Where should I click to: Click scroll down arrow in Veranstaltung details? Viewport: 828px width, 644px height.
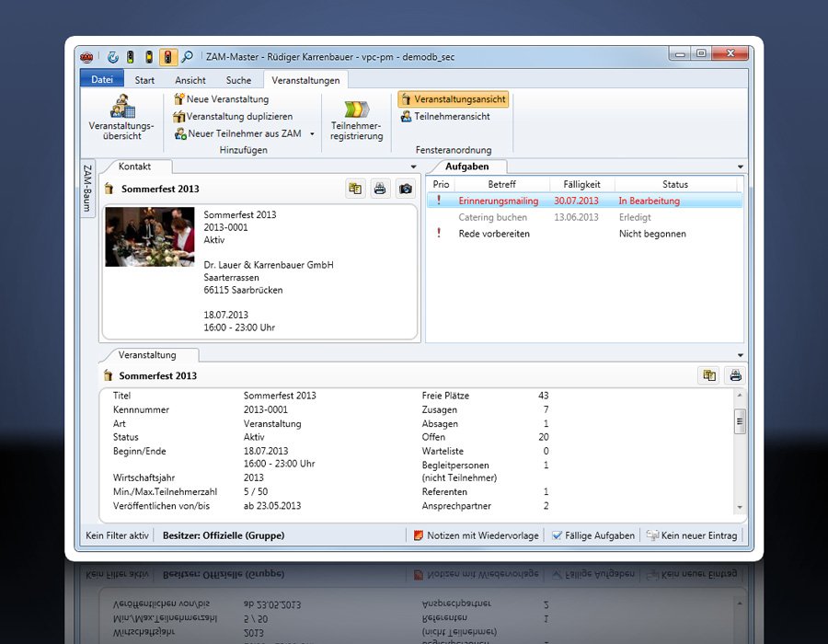tap(740, 507)
